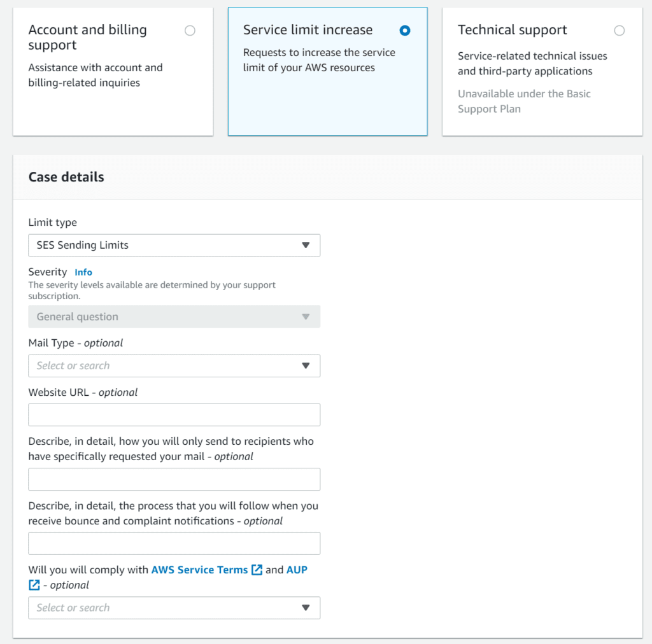Click the Case details section heading
Viewport: 652px width, 644px height.
pyautogui.click(x=66, y=177)
